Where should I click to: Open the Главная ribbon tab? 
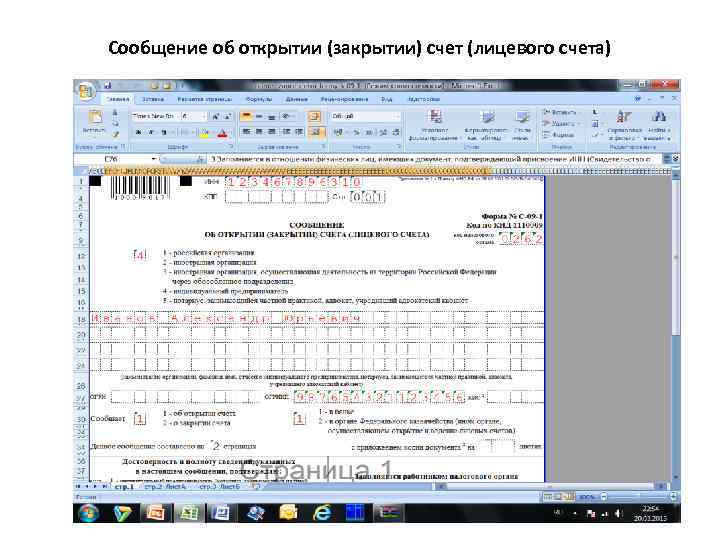(117, 99)
